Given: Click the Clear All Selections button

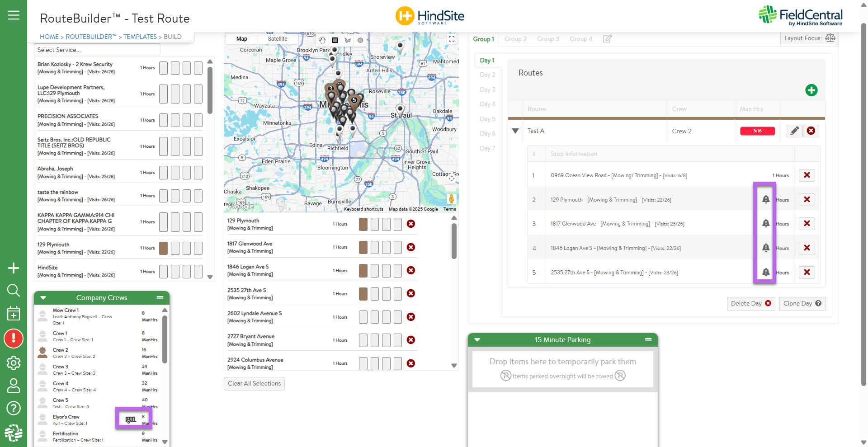Looking at the screenshot, I should click(254, 384).
